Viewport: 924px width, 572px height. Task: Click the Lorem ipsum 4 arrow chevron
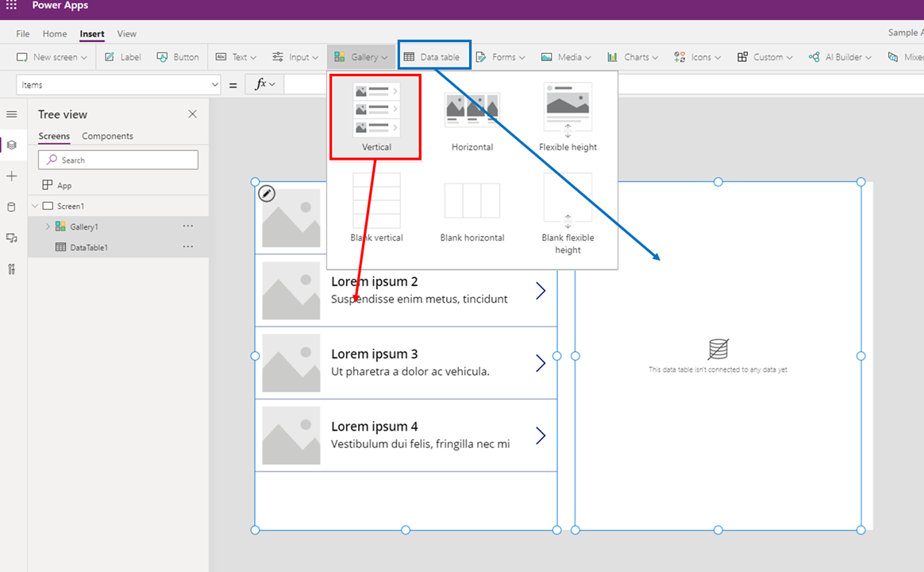[541, 436]
